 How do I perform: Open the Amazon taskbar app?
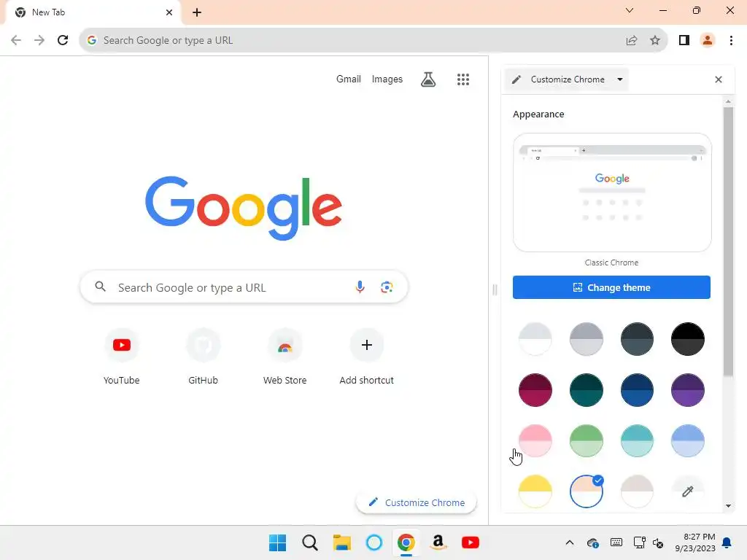click(x=438, y=542)
